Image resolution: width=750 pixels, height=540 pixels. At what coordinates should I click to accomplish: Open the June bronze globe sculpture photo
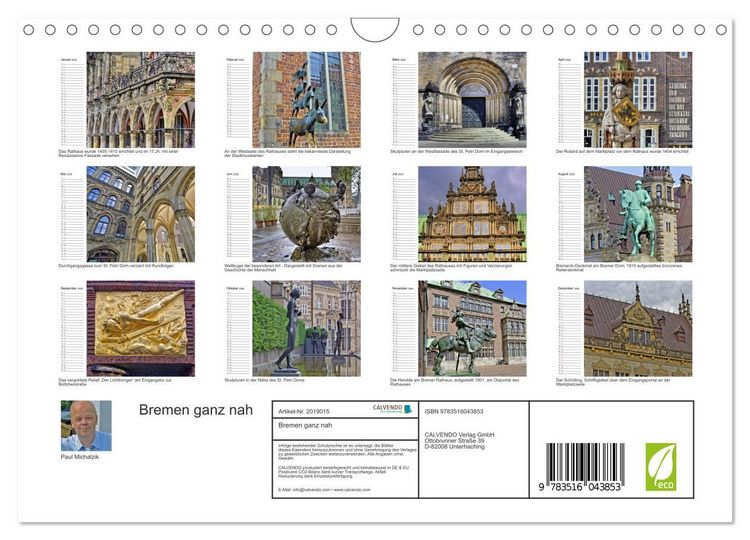pos(307,214)
